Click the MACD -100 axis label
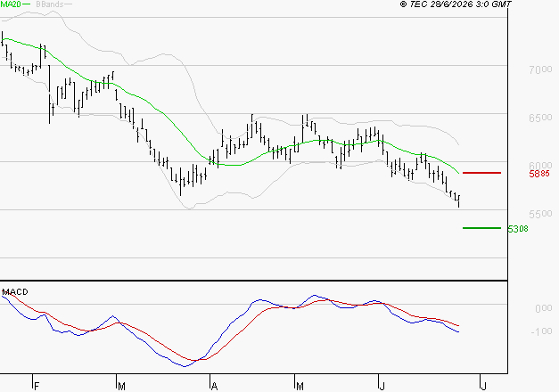This screenshot has width=559, height=392. pos(541,331)
